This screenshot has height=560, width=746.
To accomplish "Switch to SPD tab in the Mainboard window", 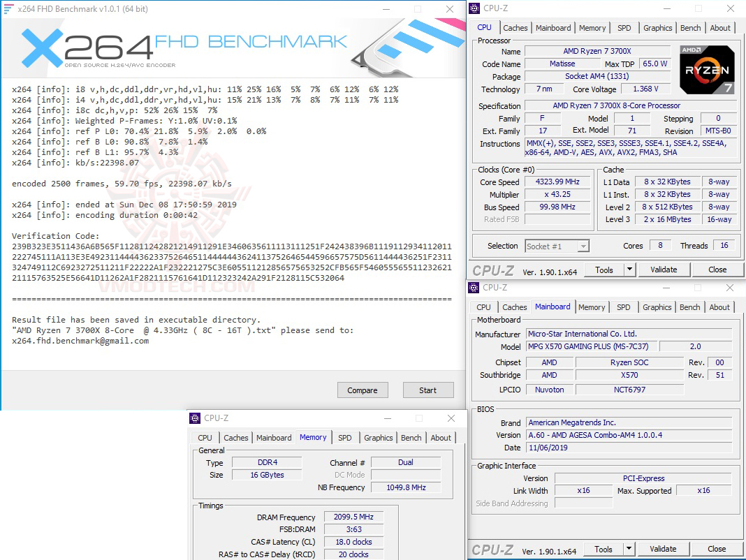I will 623,307.
